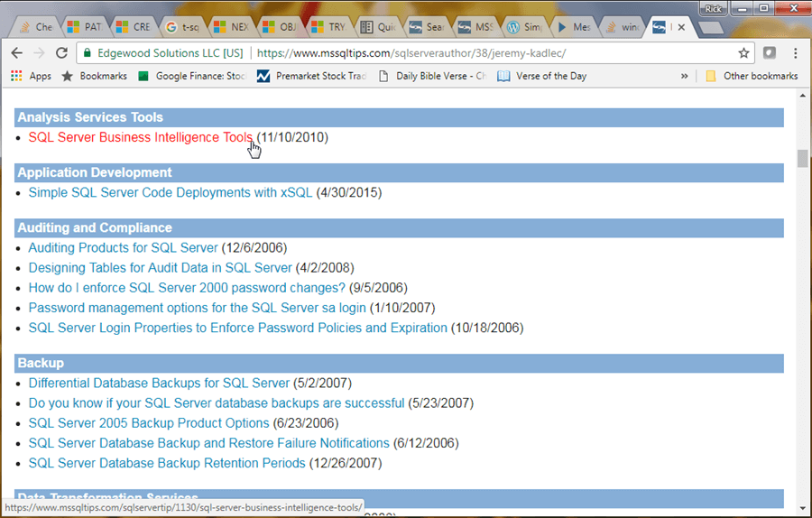The width and height of the screenshot is (812, 518).
Task: Switch to the 'MSS' tab
Action: [475, 27]
